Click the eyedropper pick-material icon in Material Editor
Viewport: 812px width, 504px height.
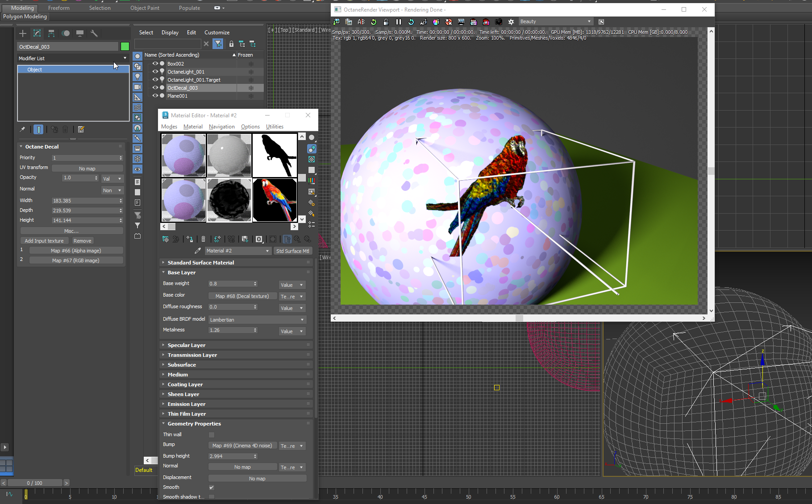point(198,251)
